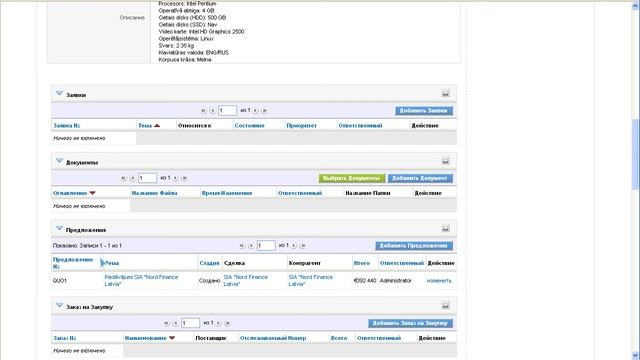Click the QUO1 quote number cell
Viewport: 640px width, 360px height.
pyautogui.click(x=60, y=281)
